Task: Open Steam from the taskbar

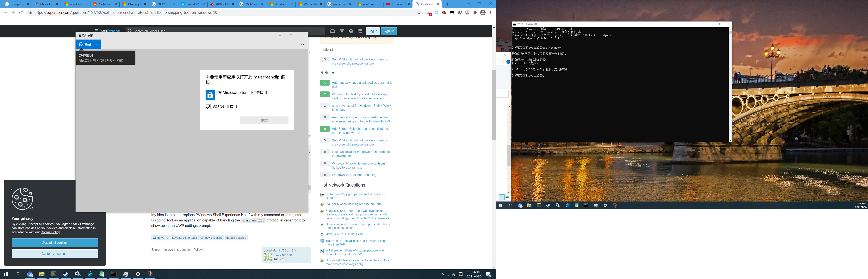Action: tap(66, 274)
